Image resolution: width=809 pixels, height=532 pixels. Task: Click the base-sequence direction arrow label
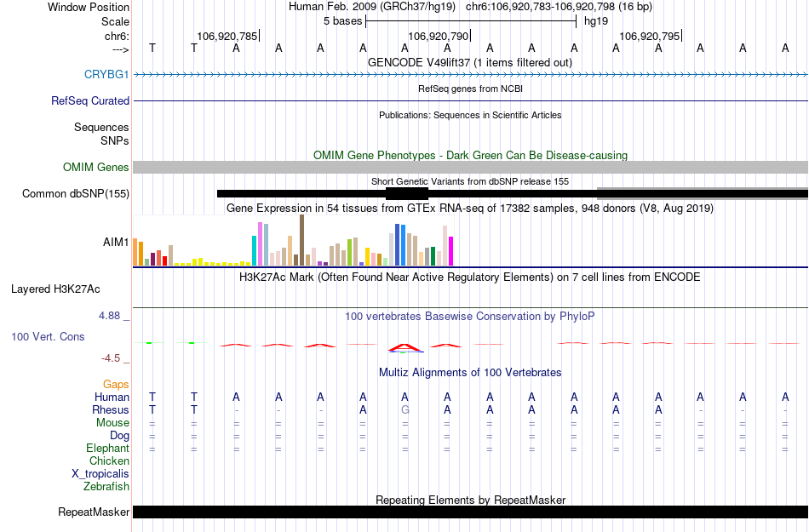pos(121,49)
